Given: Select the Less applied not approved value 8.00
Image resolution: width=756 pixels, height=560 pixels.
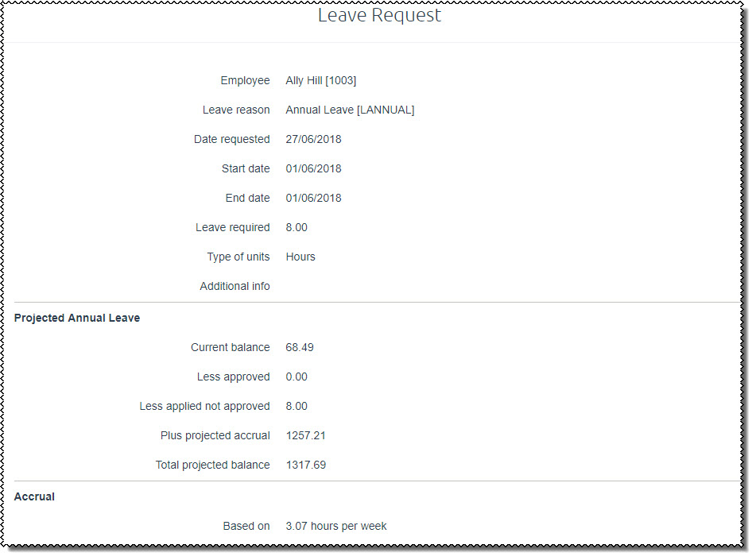Looking at the screenshot, I should 296,406.
